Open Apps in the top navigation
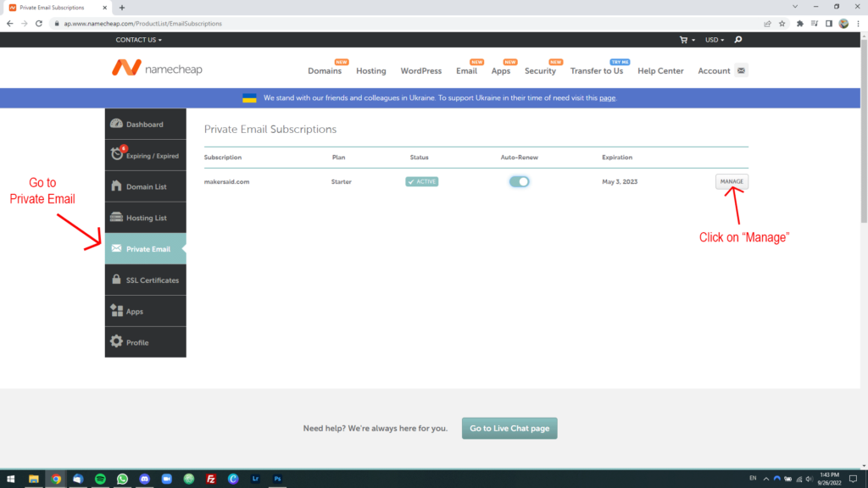868x488 pixels. pos(501,71)
